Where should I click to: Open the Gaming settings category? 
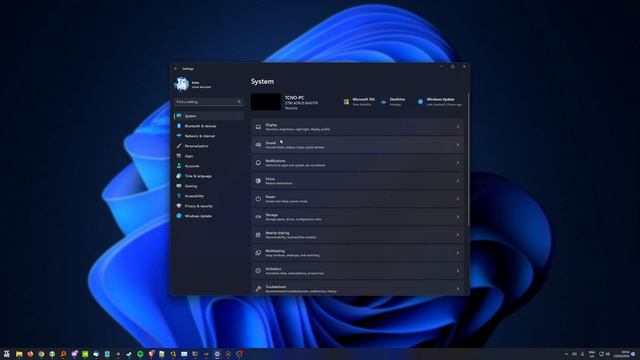coord(209,186)
